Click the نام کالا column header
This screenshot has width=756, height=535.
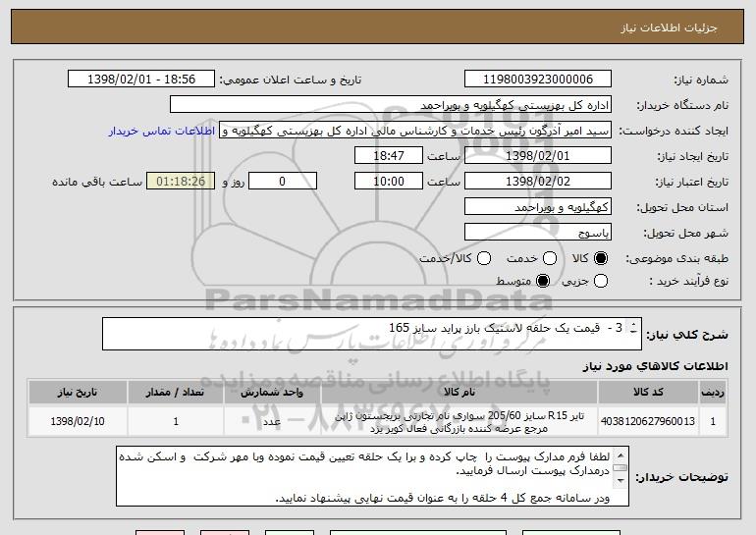(x=459, y=392)
